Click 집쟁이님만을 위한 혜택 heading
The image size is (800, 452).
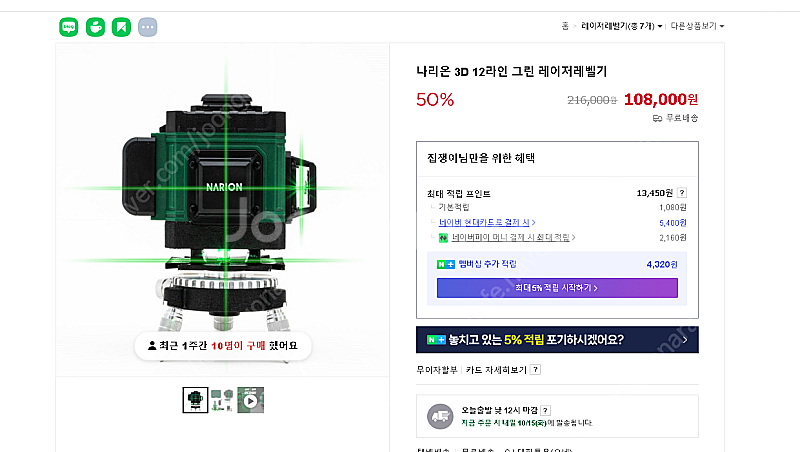tap(481, 158)
